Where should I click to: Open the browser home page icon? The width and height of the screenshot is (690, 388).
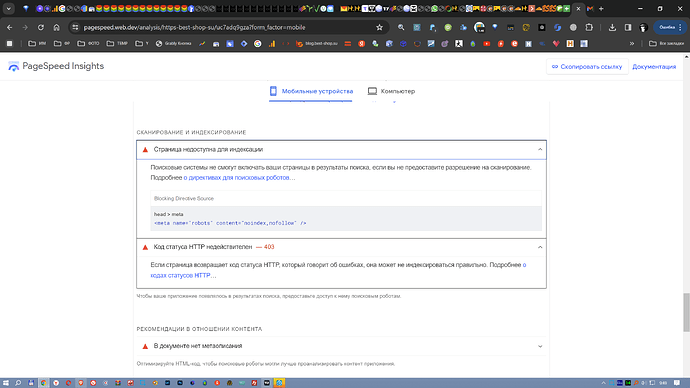56,27
